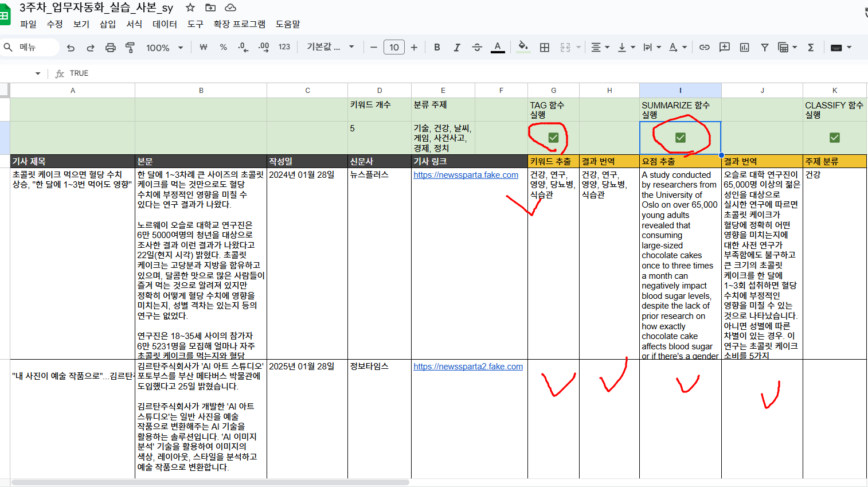The image size is (868, 487).
Task: Activate the paint format tool
Action: [x=130, y=48]
